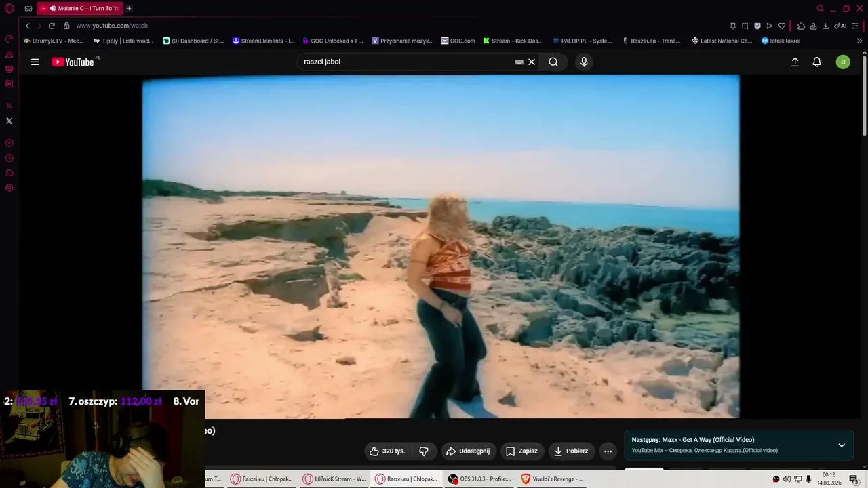The image size is (868, 488).
Task: Open the Latest National Co bookmark
Action: click(722, 41)
